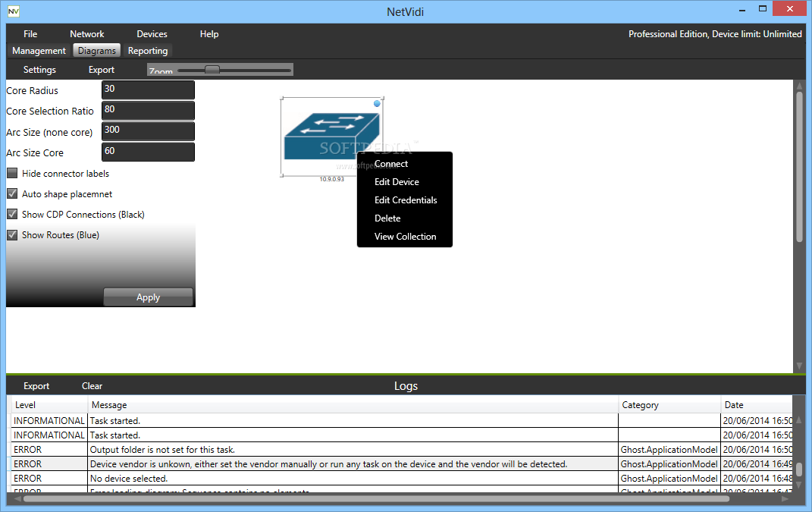
Task: Click Export in the Logs panel
Action: 36,386
